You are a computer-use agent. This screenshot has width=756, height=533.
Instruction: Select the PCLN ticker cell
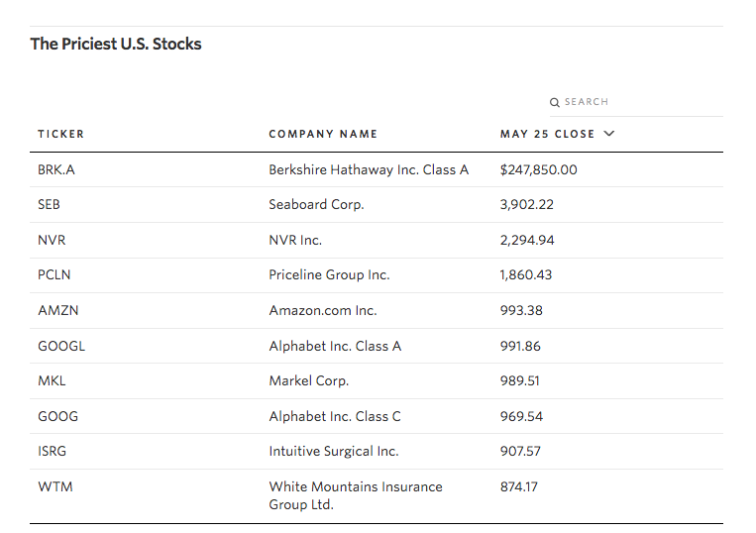(x=54, y=274)
